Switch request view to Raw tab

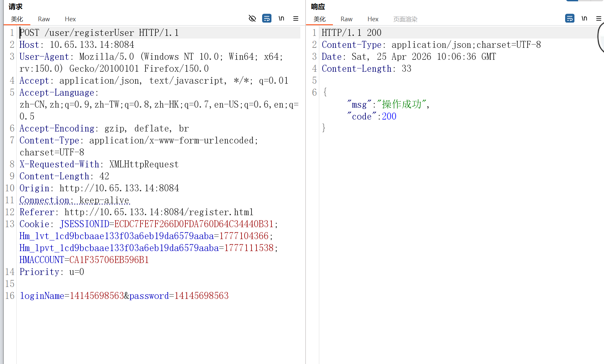pyautogui.click(x=44, y=19)
